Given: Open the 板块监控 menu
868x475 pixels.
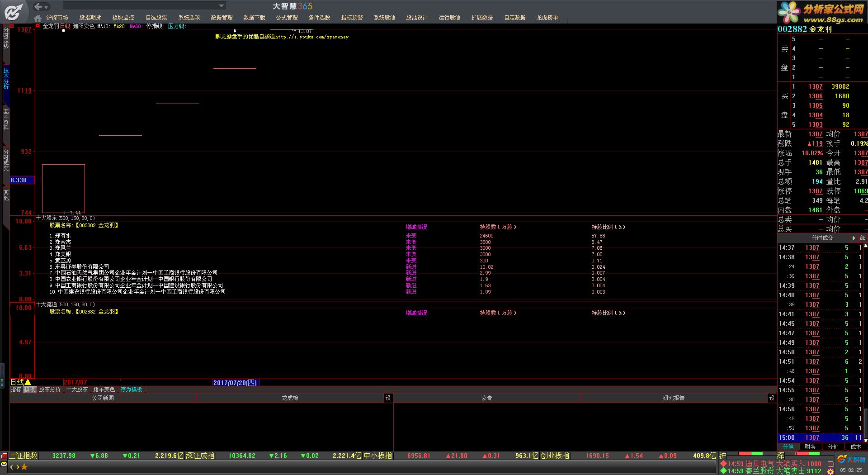Looking at the screenshot, I should tap(123, 18).
